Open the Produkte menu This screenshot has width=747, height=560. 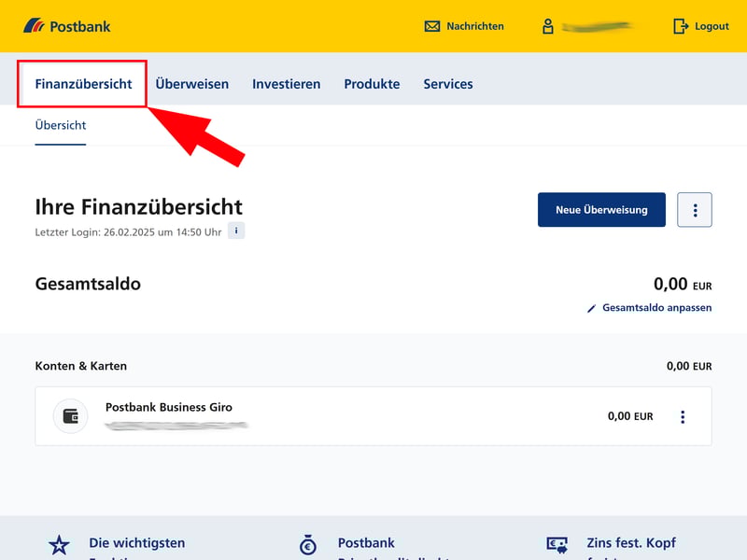point(372,84)
